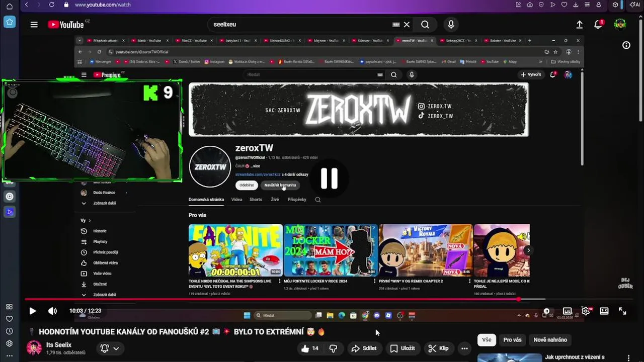Open the YouTube guide hamburger menu

tap(34, 24)
